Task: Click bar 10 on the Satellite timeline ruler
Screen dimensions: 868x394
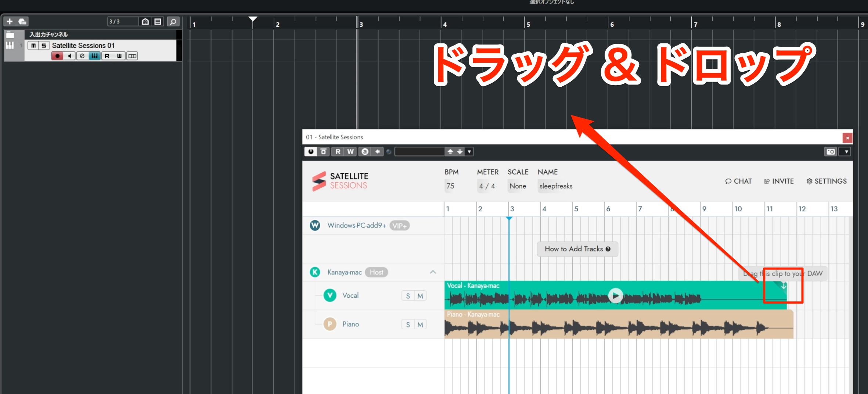Action: pos(738,209)
